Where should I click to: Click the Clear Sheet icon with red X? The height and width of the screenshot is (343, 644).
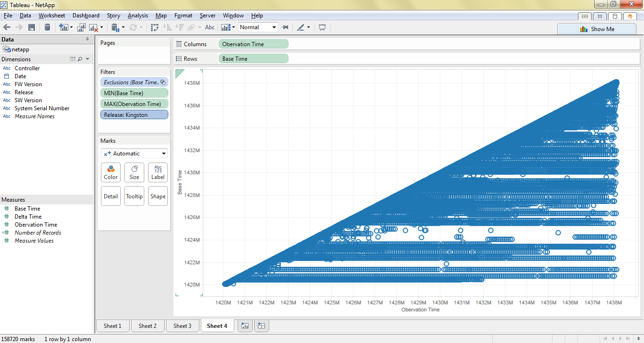pos(93,27)
